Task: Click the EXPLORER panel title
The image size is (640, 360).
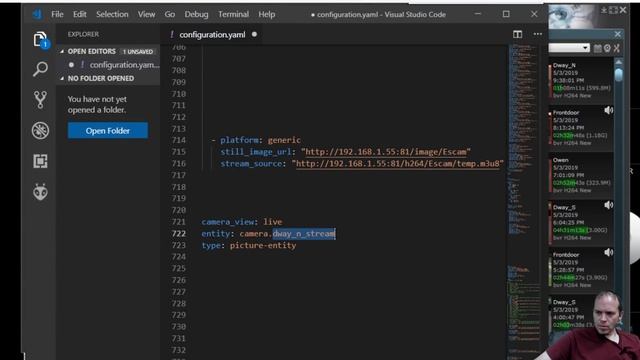Action: [x=83, y=34]
